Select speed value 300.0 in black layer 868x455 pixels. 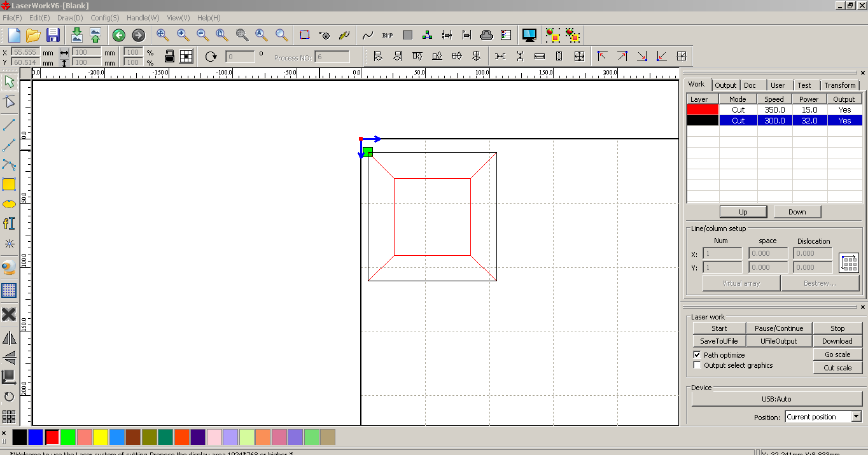point(774,120)
